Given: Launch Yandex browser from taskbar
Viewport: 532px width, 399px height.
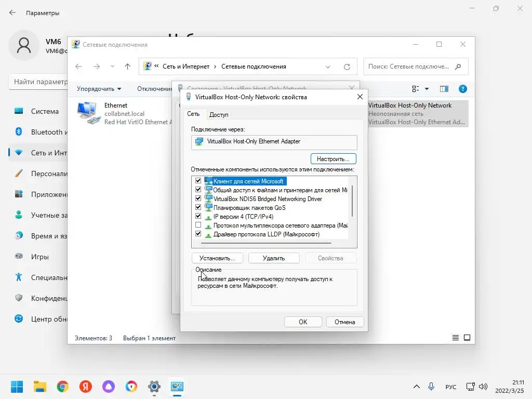Looking at the screenshot, I should tap(86, 387).
